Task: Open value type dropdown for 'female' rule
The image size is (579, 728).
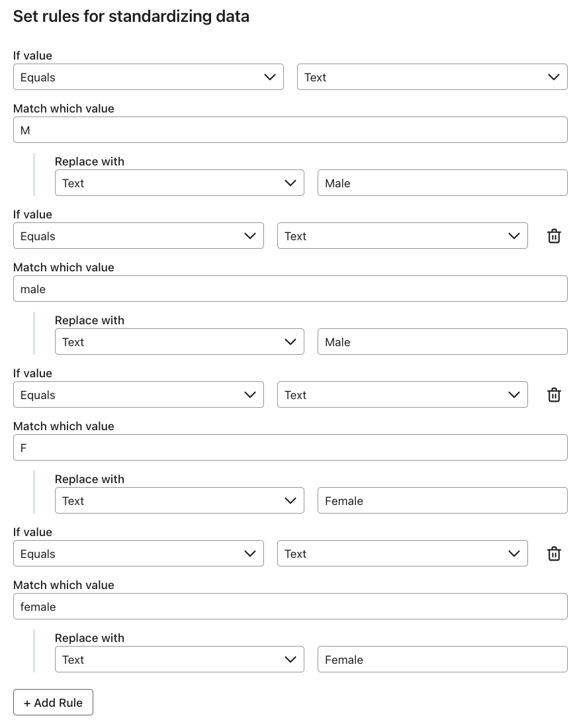Action: click(x=402, y=554)
